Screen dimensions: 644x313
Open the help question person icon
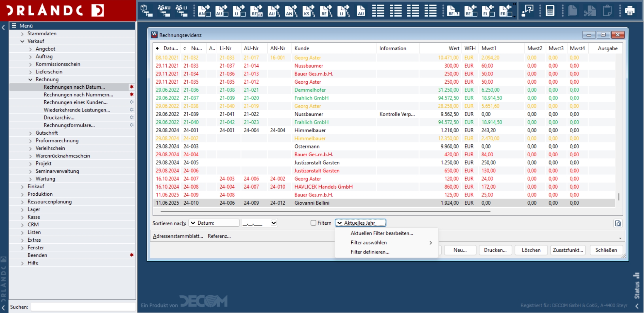click(527, 11)
